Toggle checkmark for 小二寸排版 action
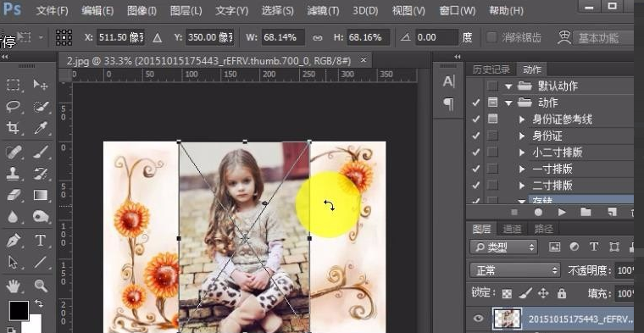Viewport: 644px width, 333px height. point(475,153)
